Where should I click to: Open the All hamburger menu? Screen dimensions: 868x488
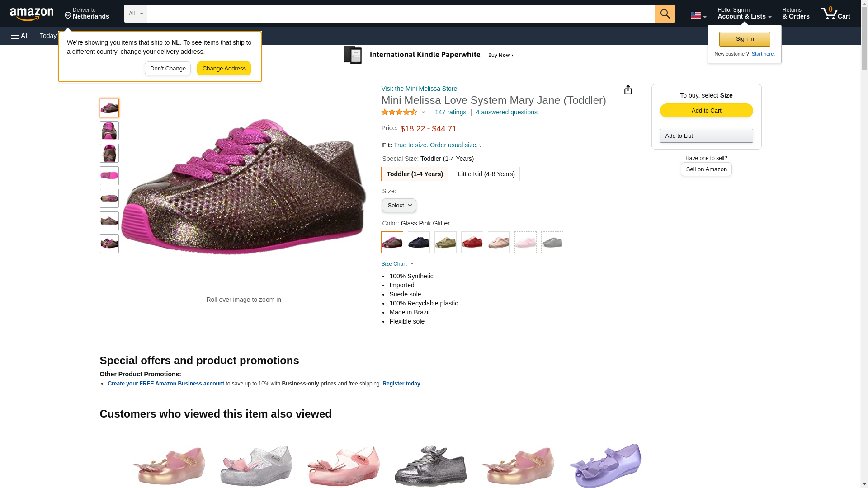click(20, 36)
